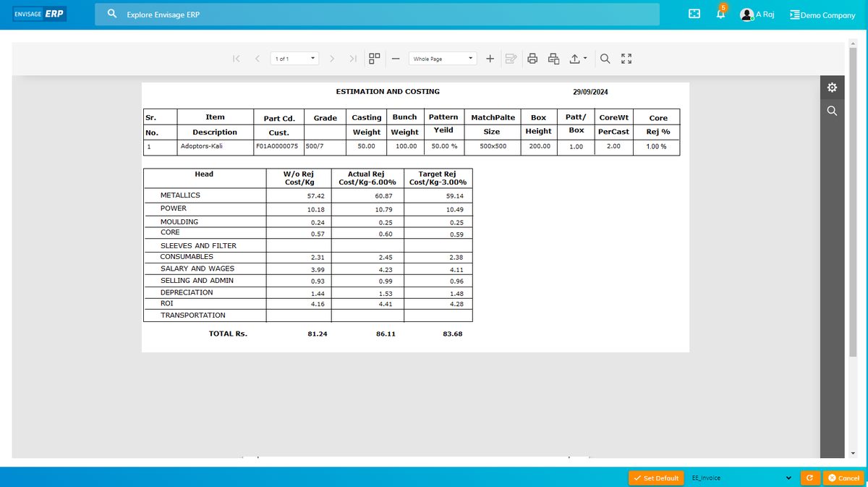Zoom out with the minus icon
The image size is (868, 487).
[396, 59]
